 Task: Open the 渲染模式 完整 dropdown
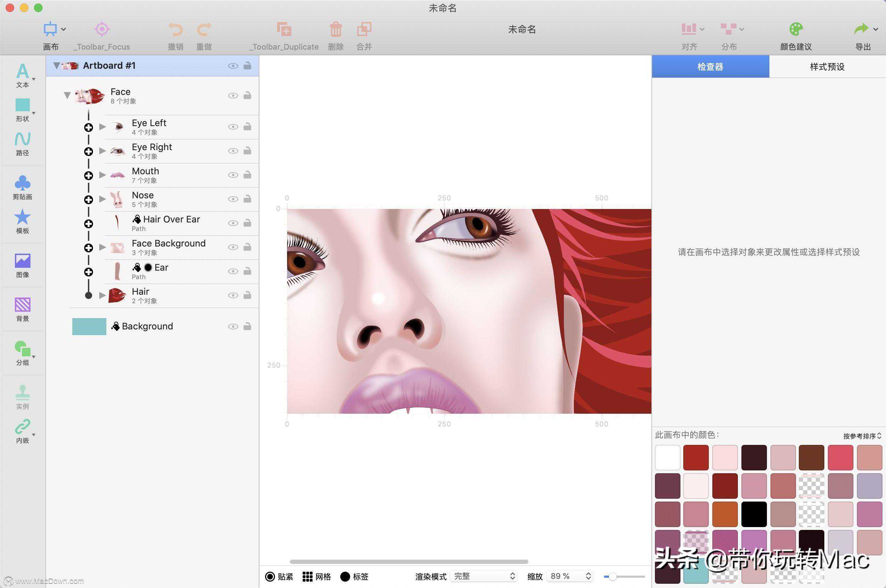[484, 576]
